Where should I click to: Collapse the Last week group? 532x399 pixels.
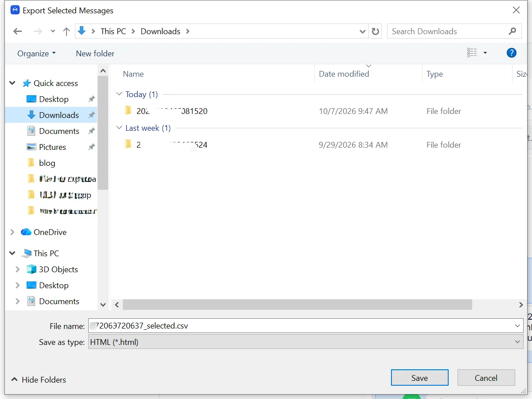119,128
